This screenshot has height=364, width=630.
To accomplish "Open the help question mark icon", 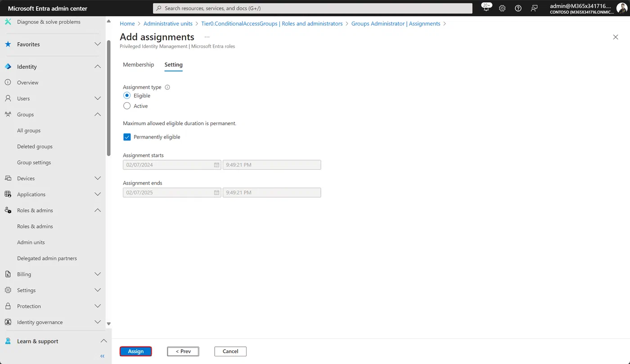I will 518,8.
